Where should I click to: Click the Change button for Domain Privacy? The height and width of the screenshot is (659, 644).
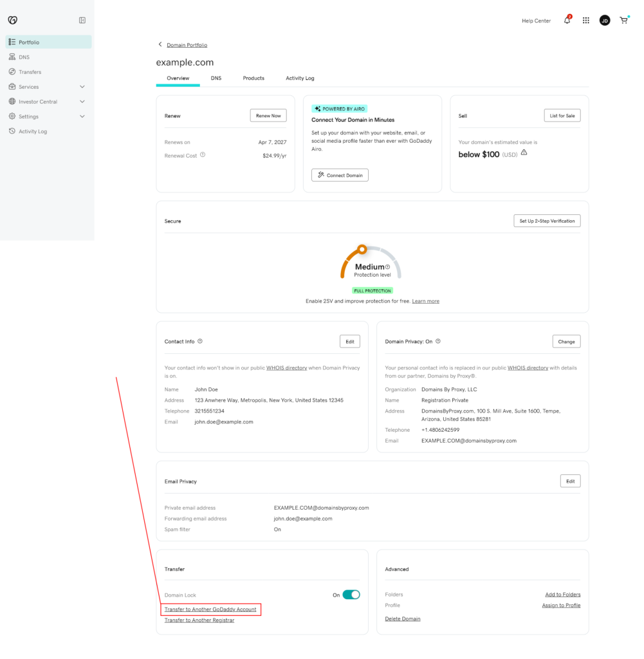coord(566,341)
